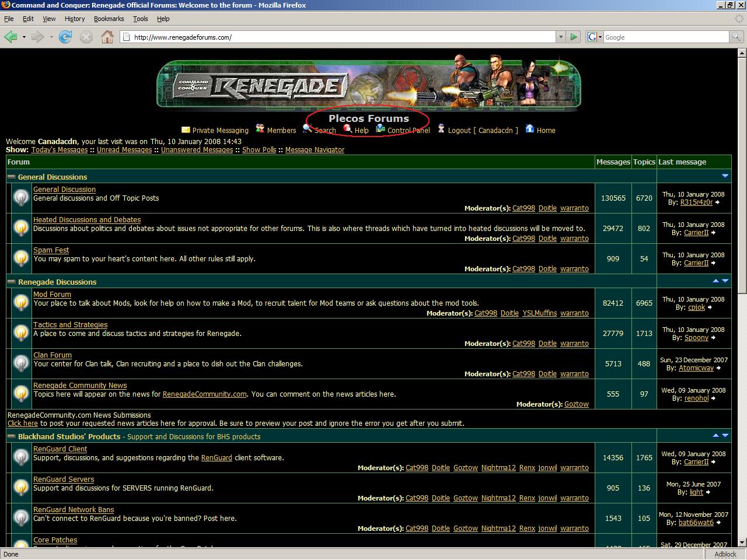747x560 pixels.
Task: Click the Private Messaging envelope icon
Action: [186, 130]
